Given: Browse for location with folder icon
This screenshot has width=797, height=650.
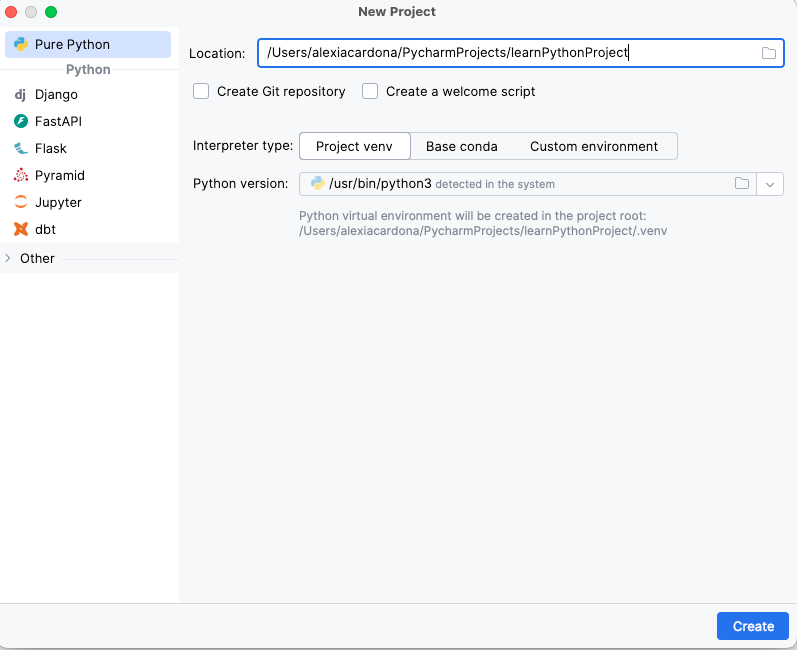Looking at the screenshot, I should (769, 53).
